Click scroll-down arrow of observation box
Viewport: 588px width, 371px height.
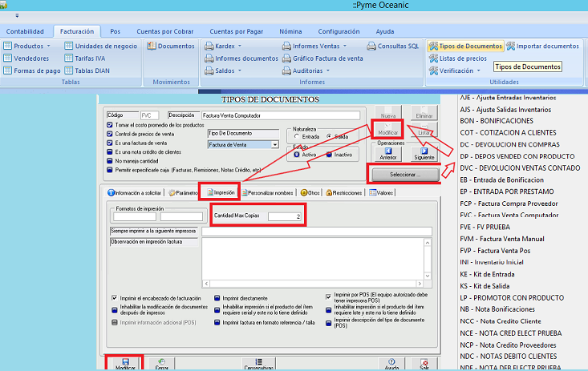coord(428,276)
